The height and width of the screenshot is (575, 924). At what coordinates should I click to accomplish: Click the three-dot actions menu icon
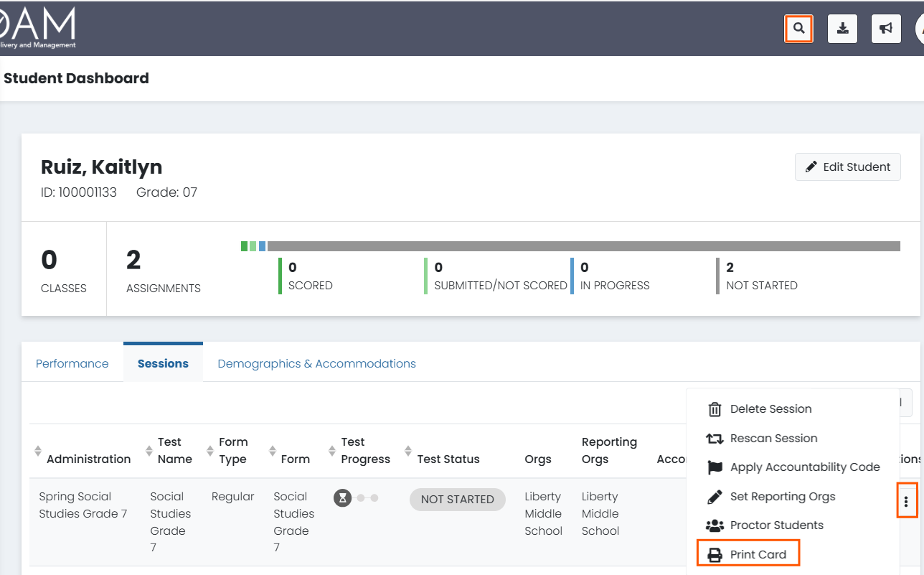906,501
